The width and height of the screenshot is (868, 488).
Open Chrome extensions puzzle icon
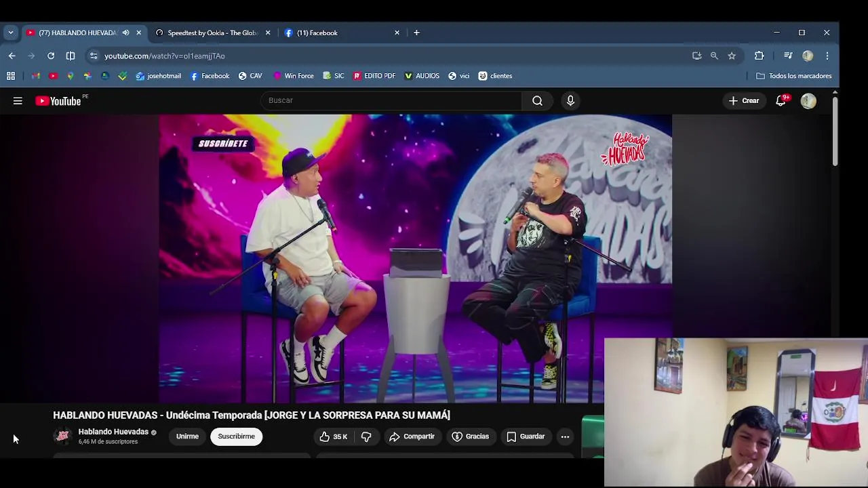point(759,56)
